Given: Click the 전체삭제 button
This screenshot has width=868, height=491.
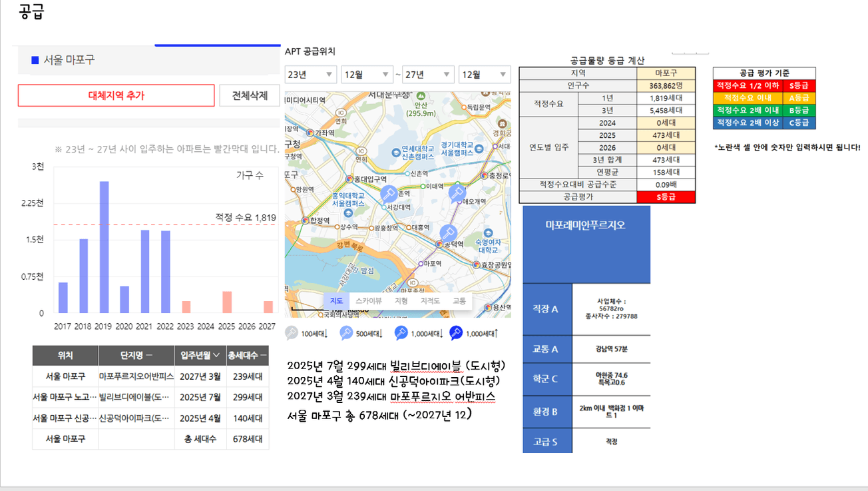Looking at the screenshot, I should pos(249,95).
